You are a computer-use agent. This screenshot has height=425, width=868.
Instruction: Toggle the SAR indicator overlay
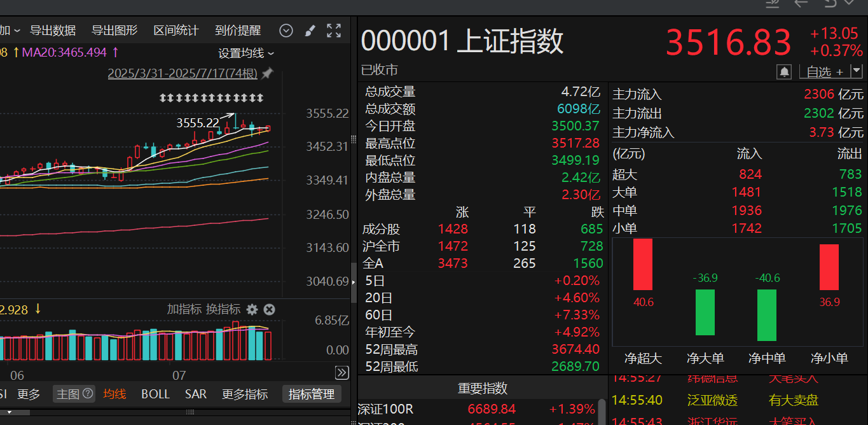pos(196,394)
